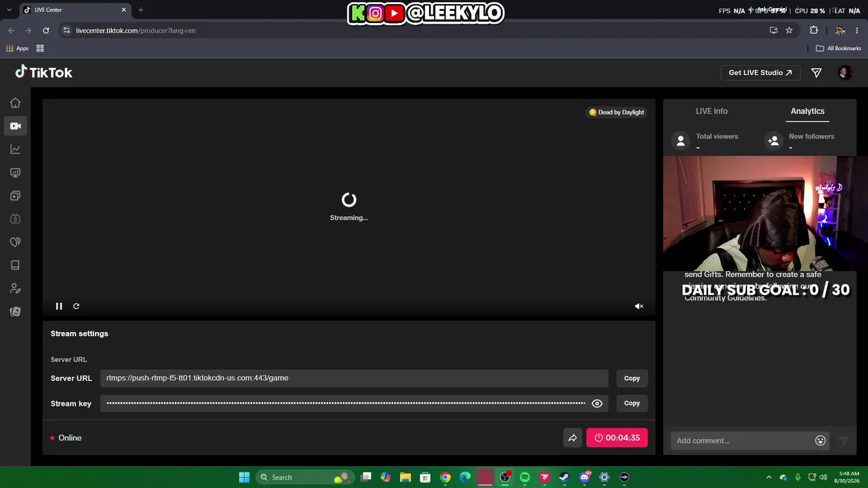Reload the browser page
This screenshot has width=868, height=488.
point(45,30)
